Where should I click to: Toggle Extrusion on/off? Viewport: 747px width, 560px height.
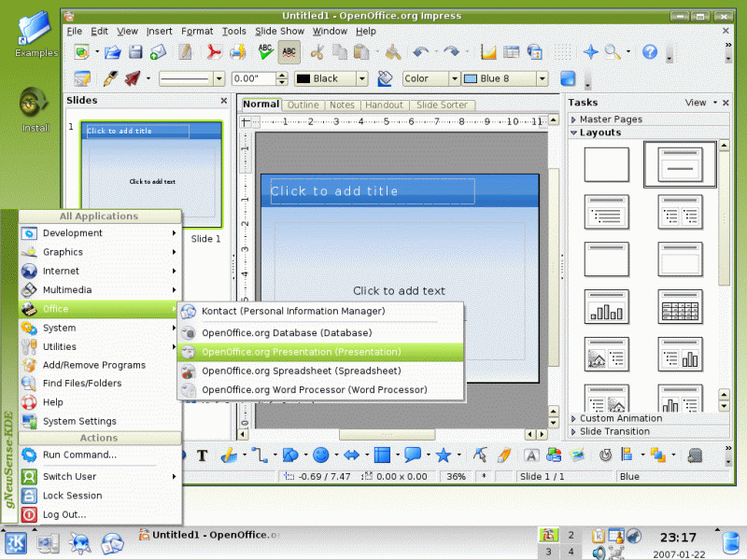(695, 455)
